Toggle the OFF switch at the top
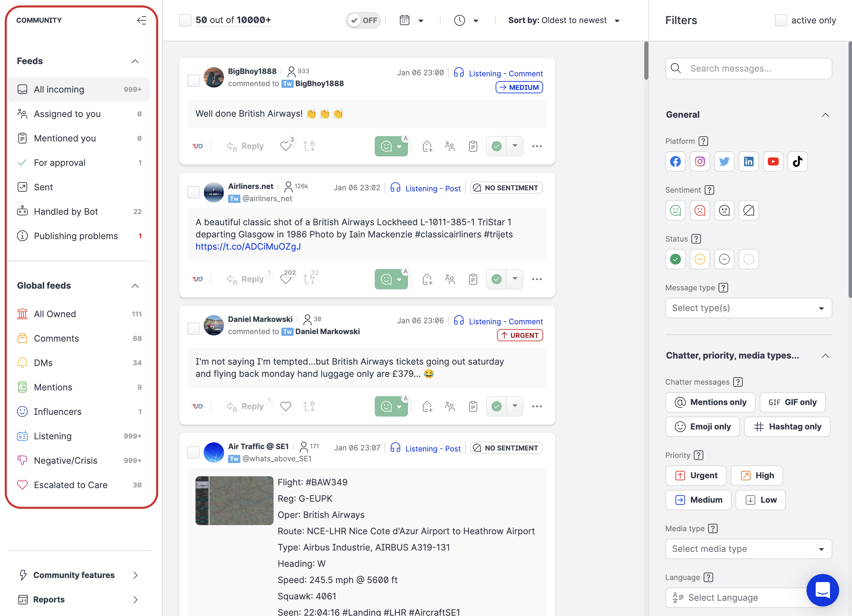 pos(363,20)
